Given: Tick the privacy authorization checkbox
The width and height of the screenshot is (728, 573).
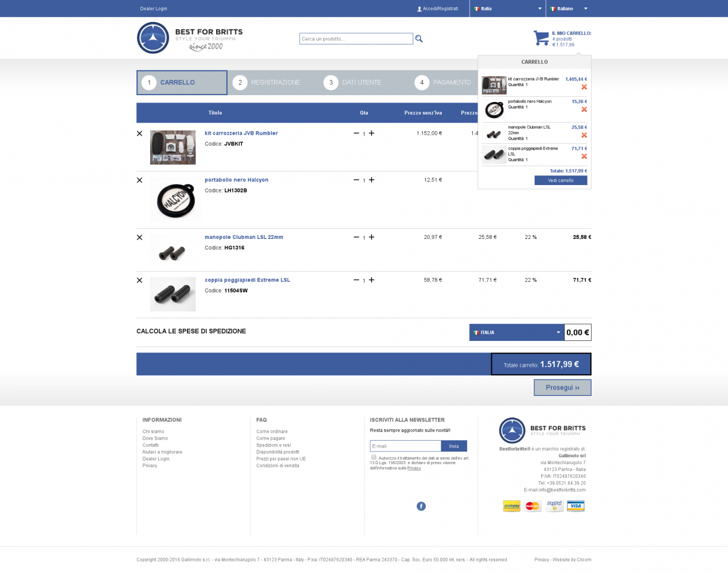Looking at the screenshot, I should (x=374, y=457).
